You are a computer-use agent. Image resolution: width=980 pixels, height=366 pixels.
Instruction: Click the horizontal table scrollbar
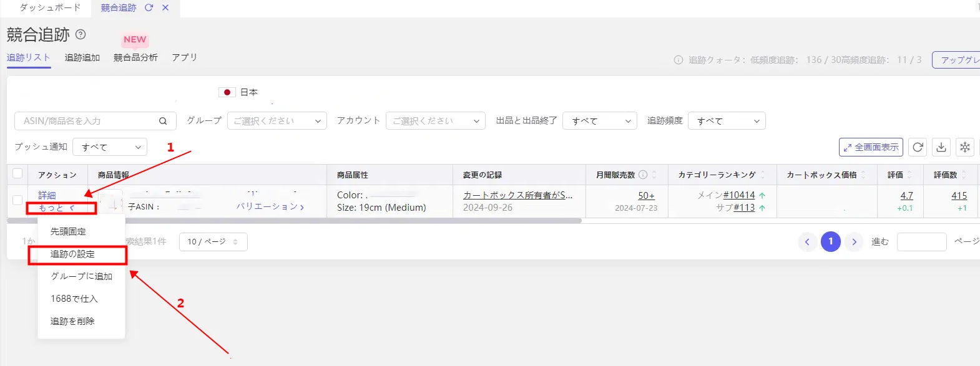pyautogui.click(x=294, y=221)
